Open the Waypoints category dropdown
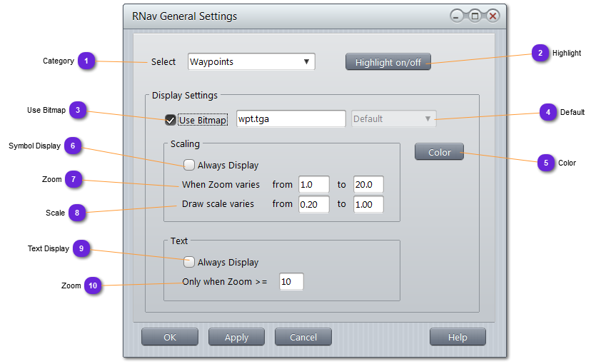Image resolution: width=596 pixels, height=364 pixels. (251, 62)
